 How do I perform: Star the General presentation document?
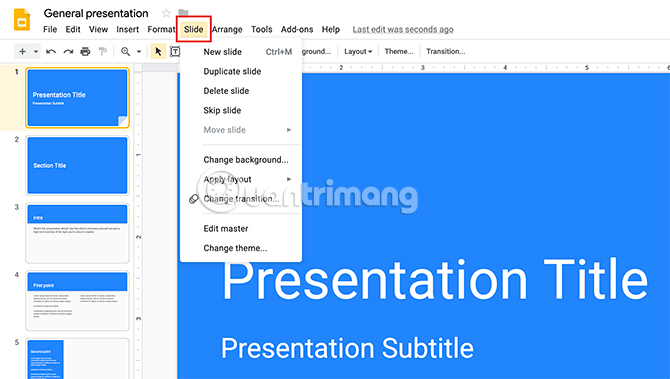[166, 13]
